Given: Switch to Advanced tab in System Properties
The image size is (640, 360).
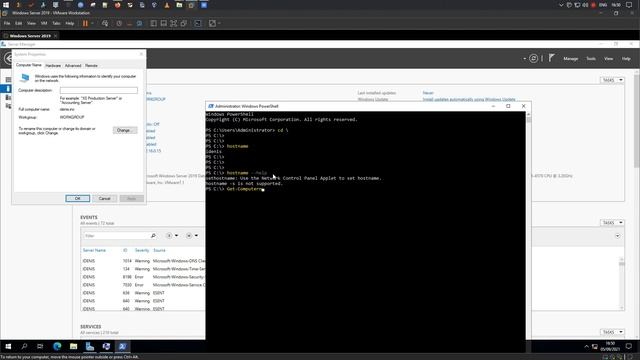Looking at the screenshot, I should point(73,66).
